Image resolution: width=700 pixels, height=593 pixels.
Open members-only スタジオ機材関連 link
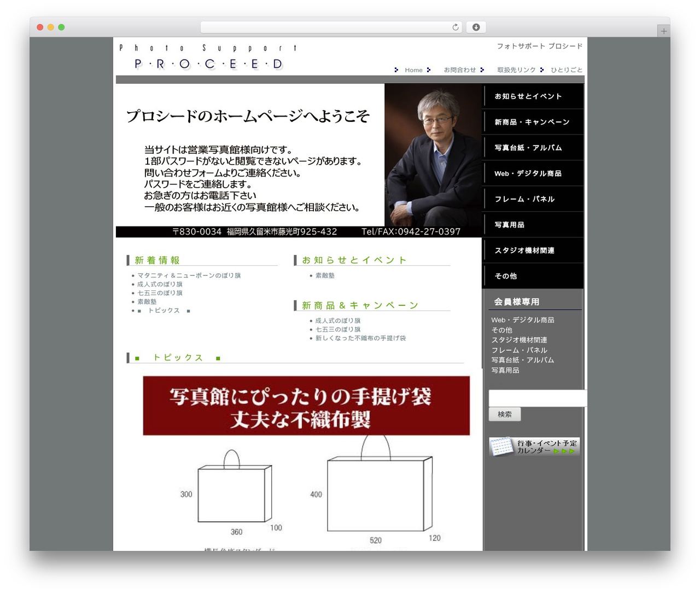pyautogui.click(x=519, y=340)
